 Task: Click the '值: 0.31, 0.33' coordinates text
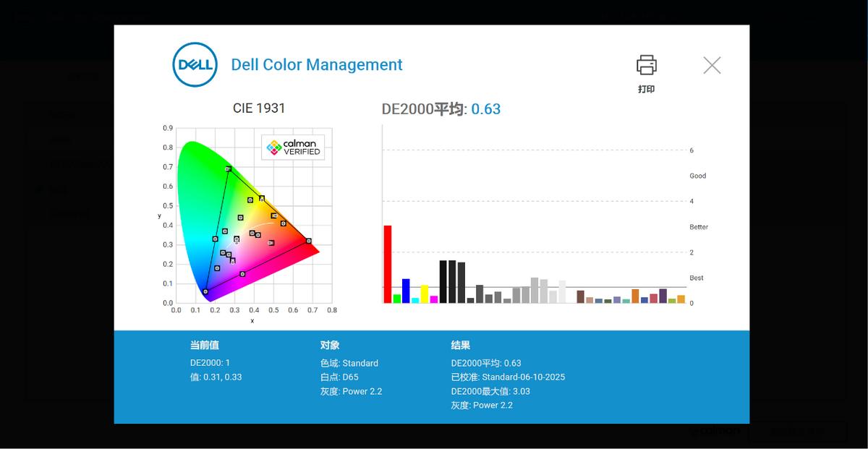(x=216, y=377)
